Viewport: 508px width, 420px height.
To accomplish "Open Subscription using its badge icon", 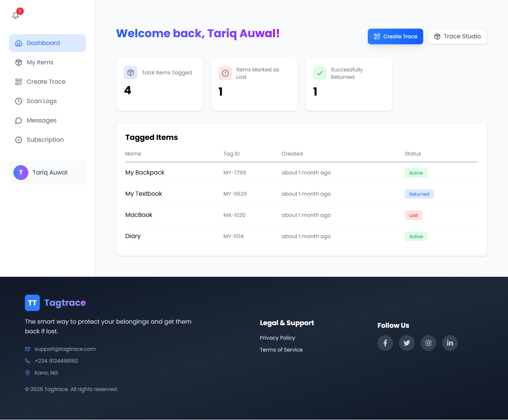I will (x=19, y=140).
